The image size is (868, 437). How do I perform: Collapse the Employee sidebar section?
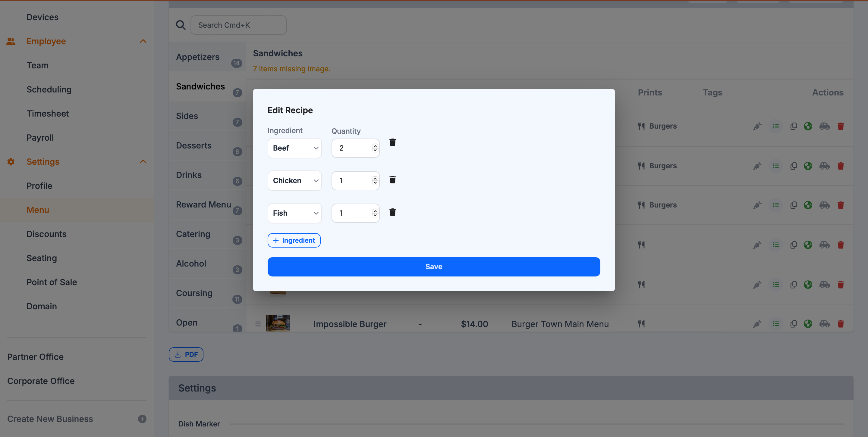tap(143, 41)
